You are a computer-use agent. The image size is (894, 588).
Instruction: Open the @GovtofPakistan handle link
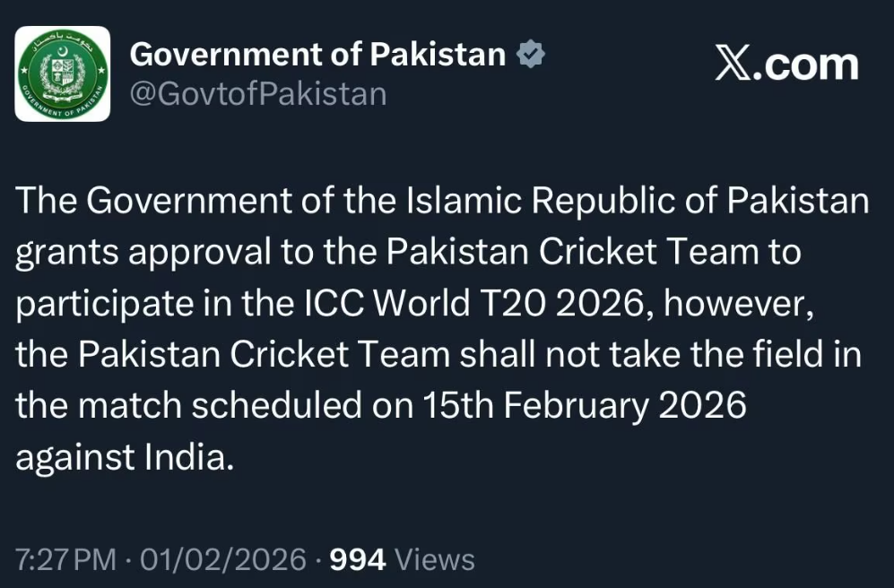click(x=258, y=93)
